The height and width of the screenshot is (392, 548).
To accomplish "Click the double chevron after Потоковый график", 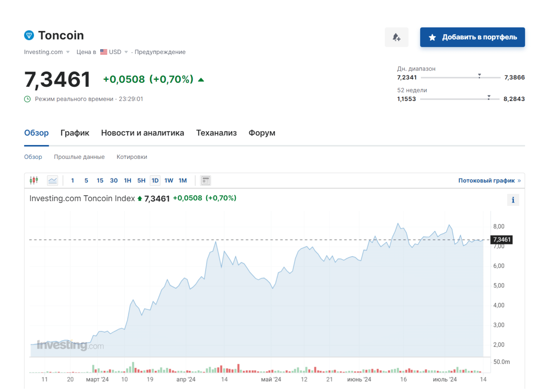I will 519,180.
